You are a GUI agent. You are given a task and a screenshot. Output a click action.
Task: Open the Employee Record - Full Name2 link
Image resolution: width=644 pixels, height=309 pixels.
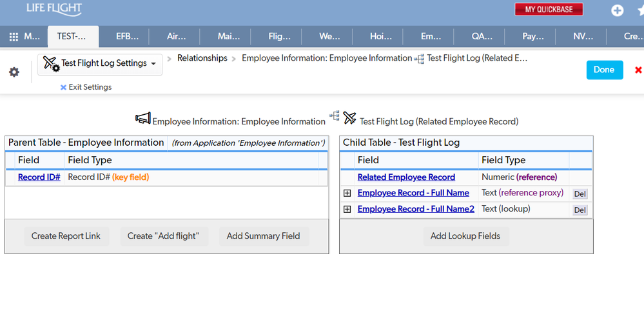(416, 209)
